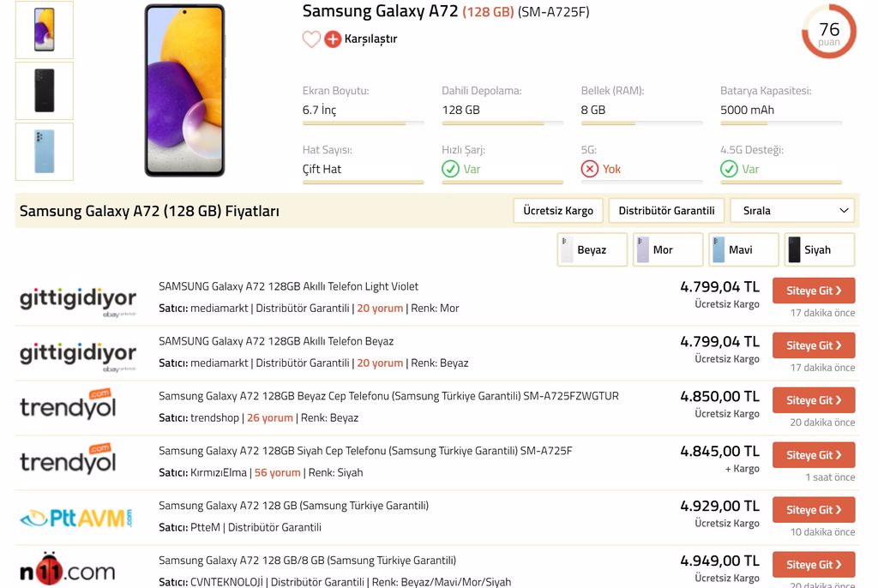
Task: Select the Mavi color option
Action: pos(743,249)
